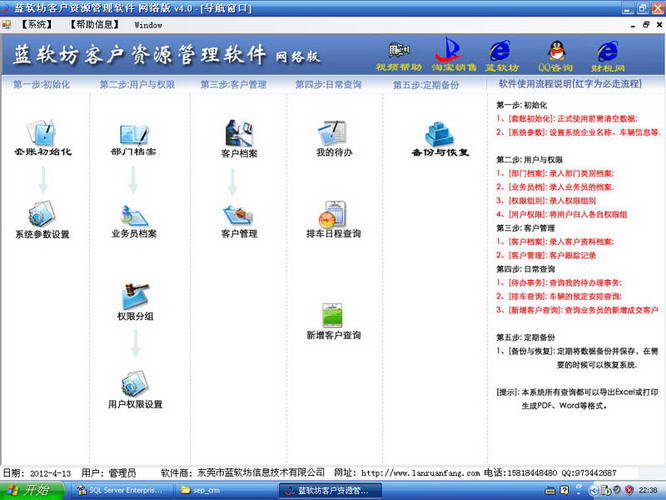This screenshot has height=500, width=666.
Task: Click the red [客户档案] instruction line
Action: click(555, 241)
